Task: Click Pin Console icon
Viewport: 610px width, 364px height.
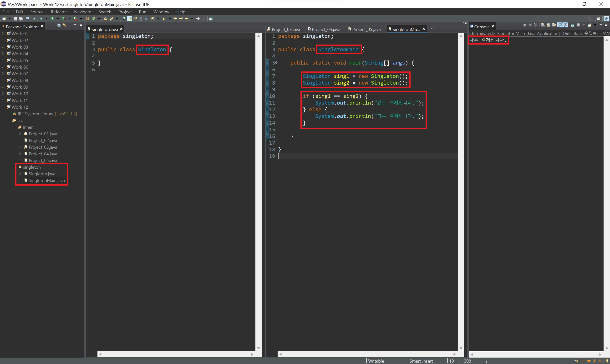Action: [x=573, y=25]
